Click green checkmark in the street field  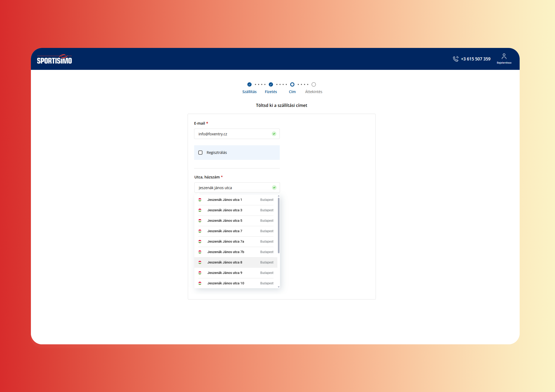point(274,188)
